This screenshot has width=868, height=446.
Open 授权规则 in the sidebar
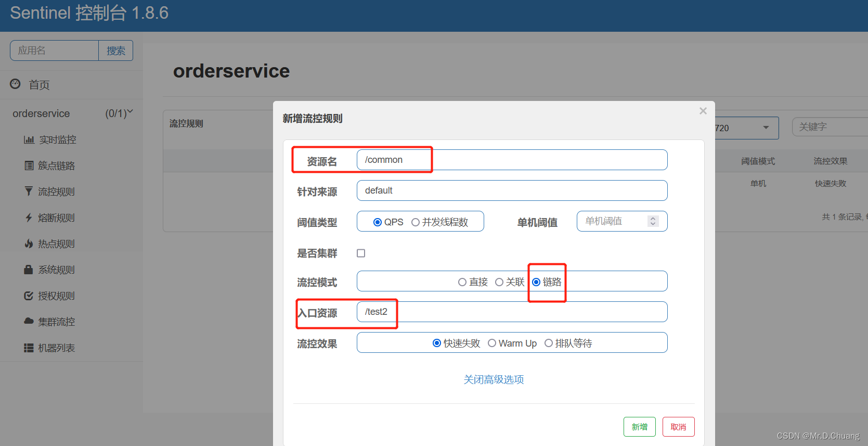pos(56,296)
